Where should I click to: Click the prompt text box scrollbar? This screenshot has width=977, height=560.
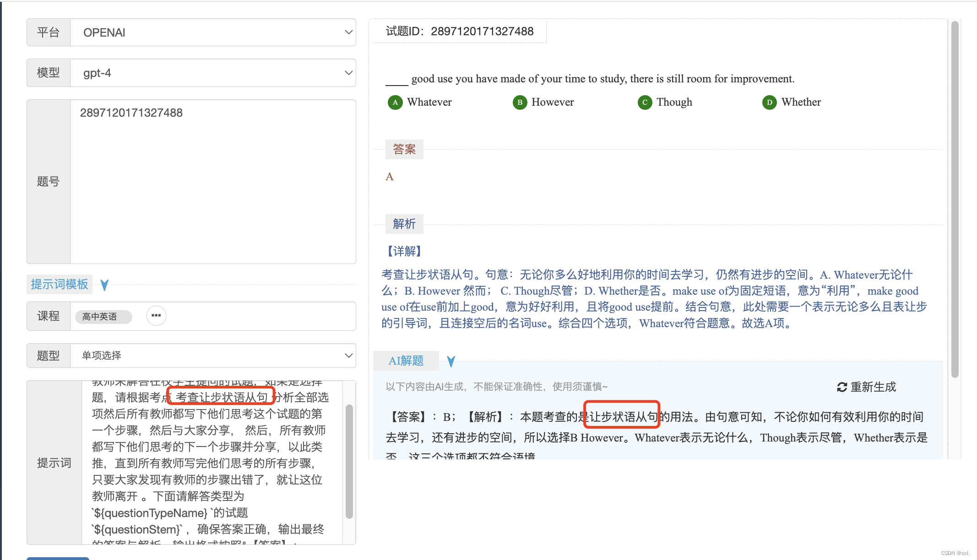349,461
